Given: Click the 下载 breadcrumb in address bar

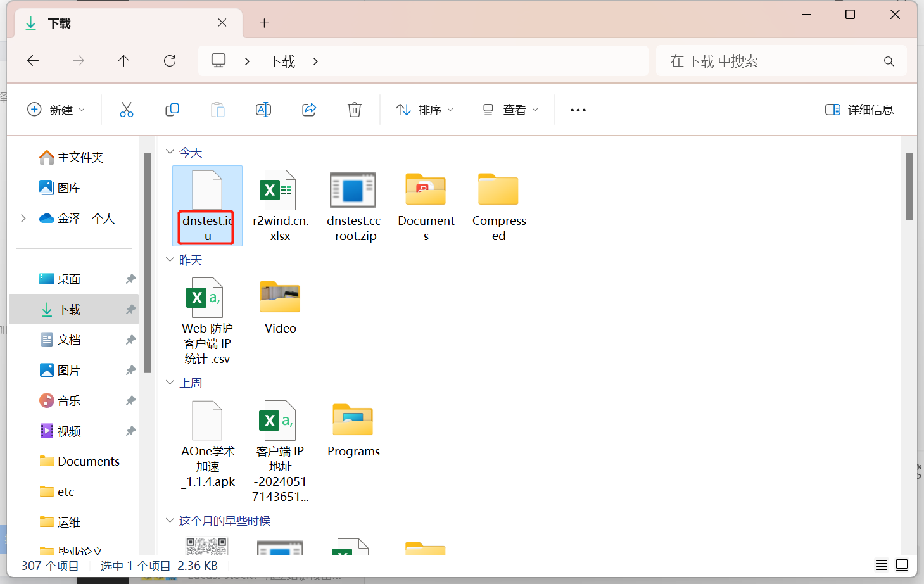Looking at the screenshot, I should tap(282, 61).
